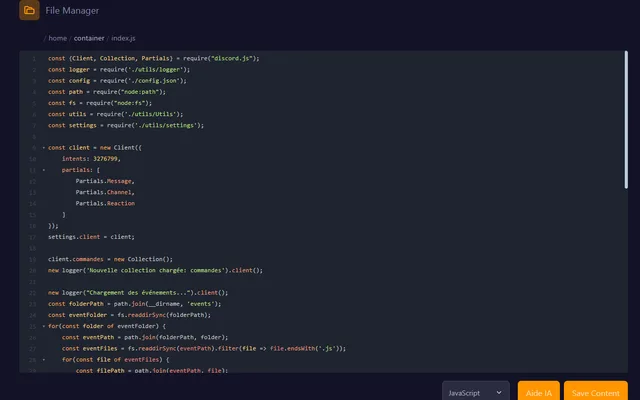
Task: Click the client.commandes = new Collection() line
Action: pyautogui.click(x=110, y=259)
